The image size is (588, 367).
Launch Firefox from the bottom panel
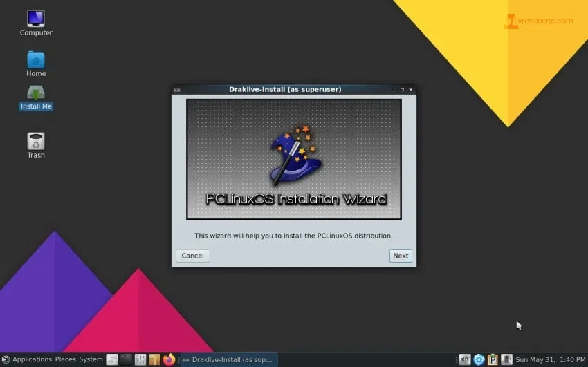pos(169,359)
